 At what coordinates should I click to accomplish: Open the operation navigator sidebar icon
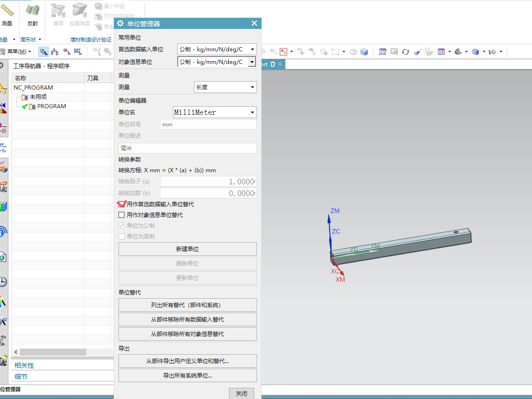[3, 148]
